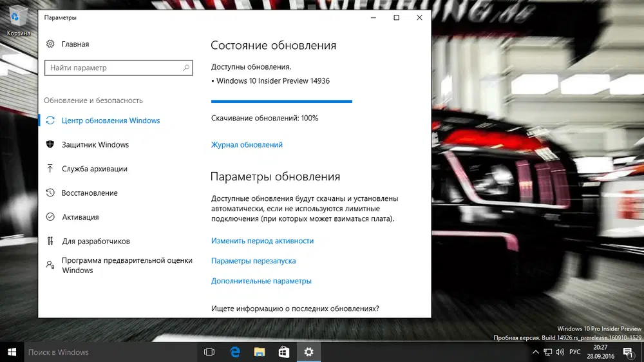Close the Параметры window
644x362 pixels.
(x=419, y=17)
